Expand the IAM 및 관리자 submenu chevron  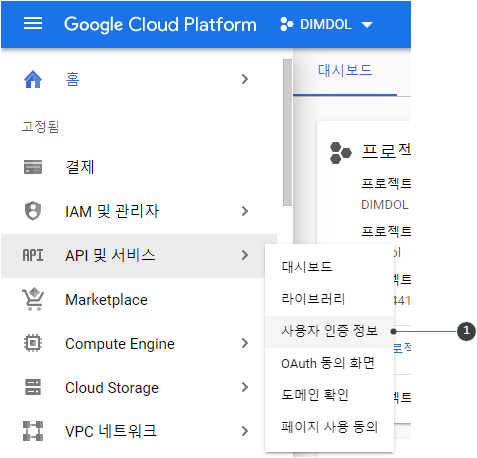[x=245, y=211]
